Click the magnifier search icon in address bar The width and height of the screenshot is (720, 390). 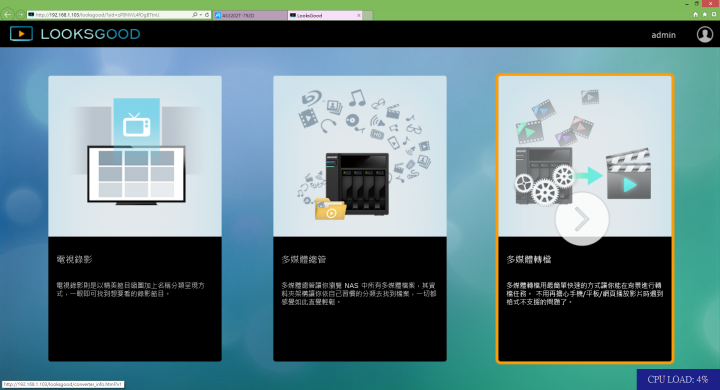tap(195, 15)
